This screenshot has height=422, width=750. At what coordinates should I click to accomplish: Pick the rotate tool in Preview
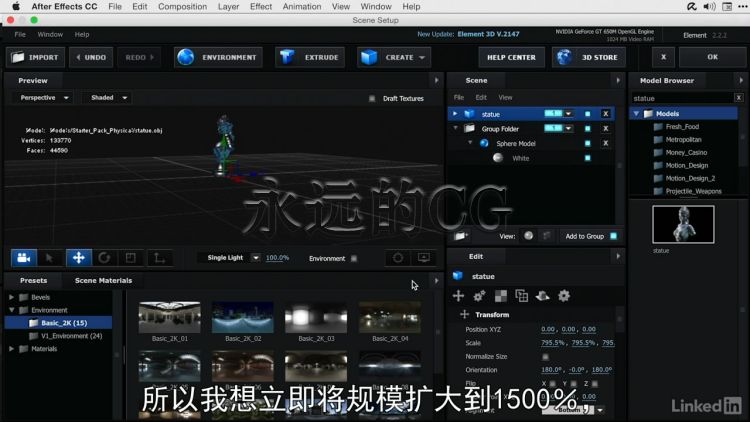tap(104, 258)
